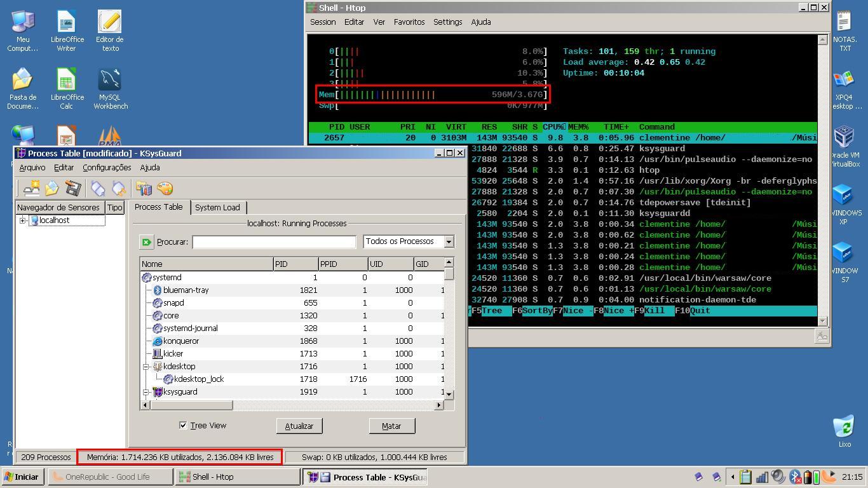Click Htop terminal scroll up arrow
The image size is (868, 488).
823,39
